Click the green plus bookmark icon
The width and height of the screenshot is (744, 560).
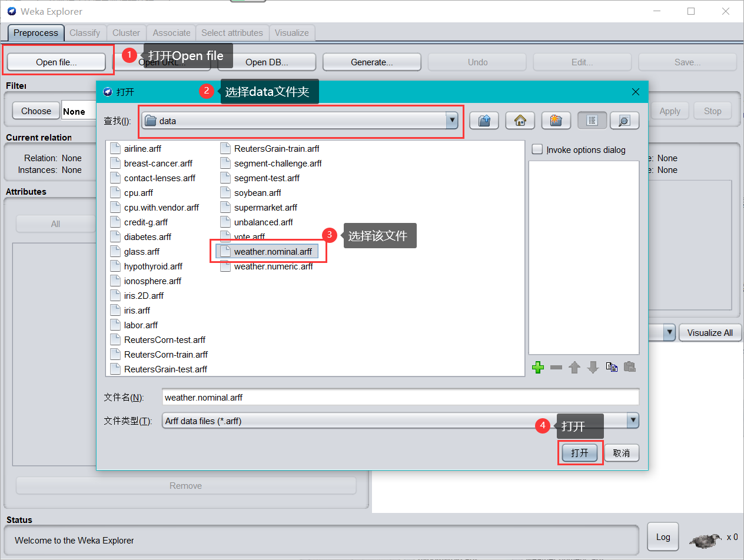537,367
